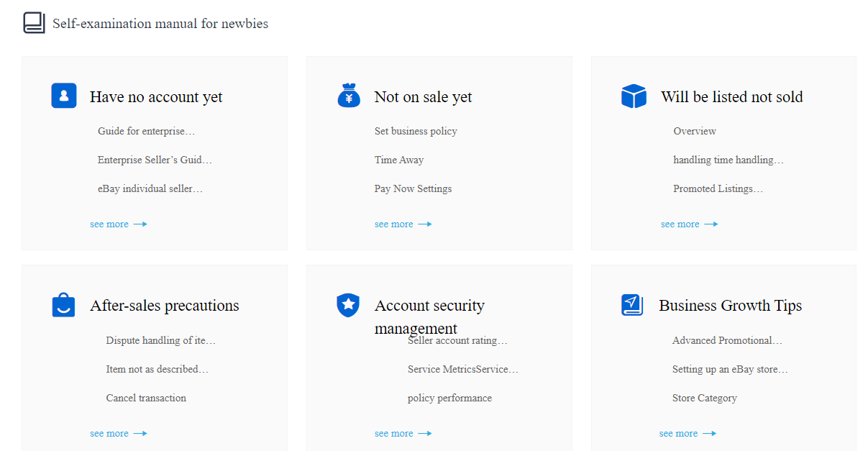
Task: Expand see more under After-sales precautions
Action: (x=109, y=434)
